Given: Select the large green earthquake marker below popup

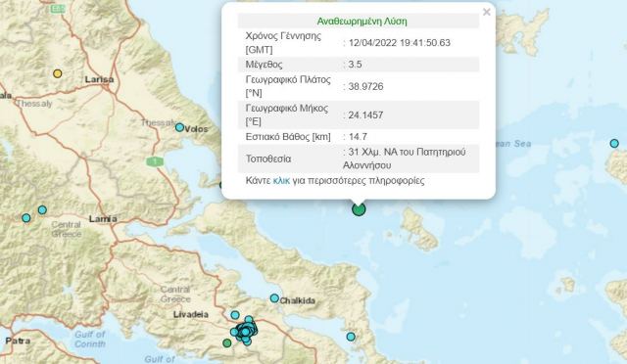Looking at the screenshot, I should [x=359, y=209].
